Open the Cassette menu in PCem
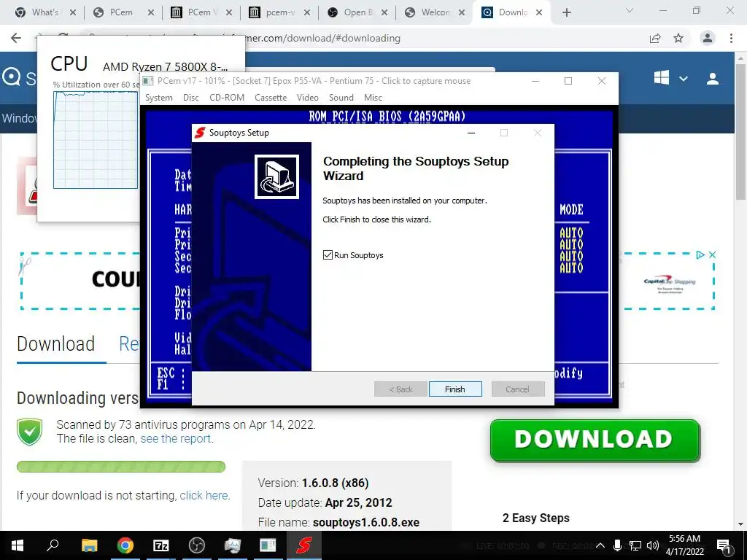The image size is (747, 560). 271,97
